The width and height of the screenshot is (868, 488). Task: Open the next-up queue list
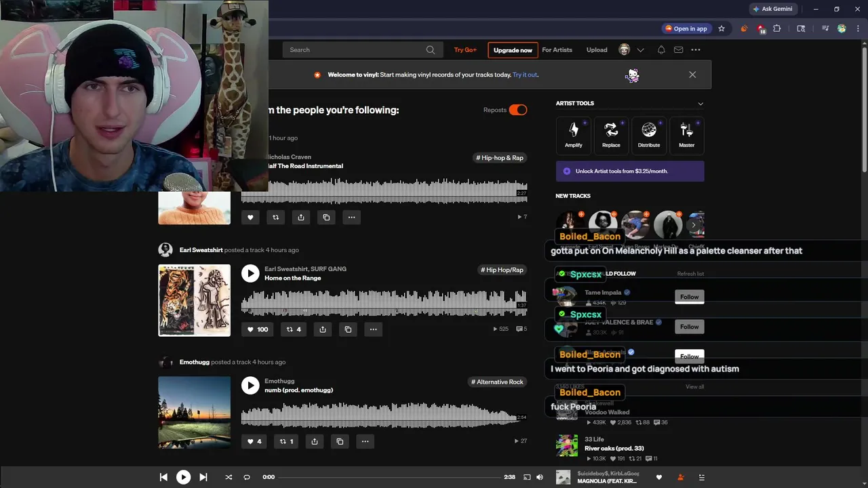[702, 477]
